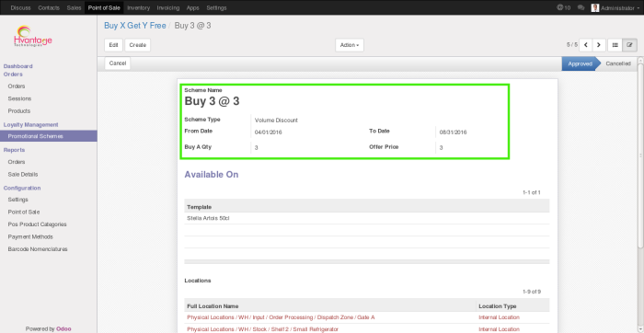Click the Hvantage Technologies logo

point(33,37)
